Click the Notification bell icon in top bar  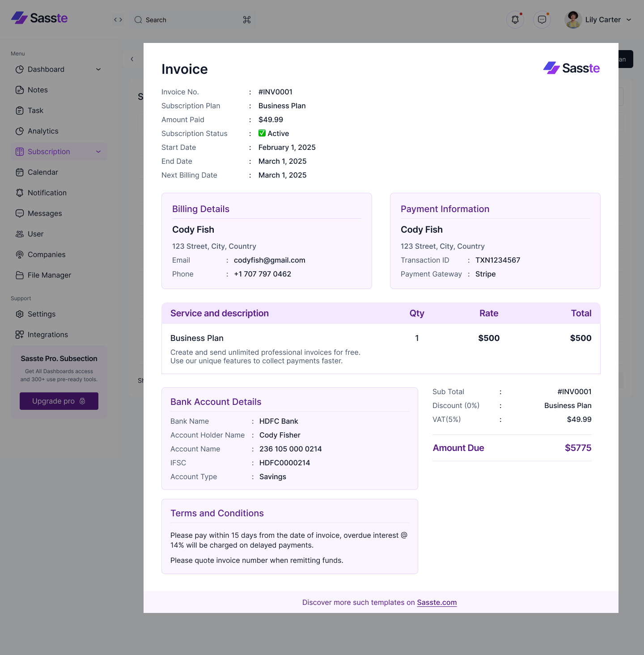tap(515, 19)
